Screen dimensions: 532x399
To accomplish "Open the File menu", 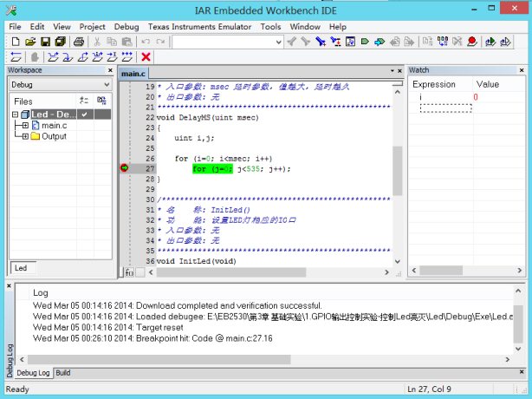I will 15,27.
